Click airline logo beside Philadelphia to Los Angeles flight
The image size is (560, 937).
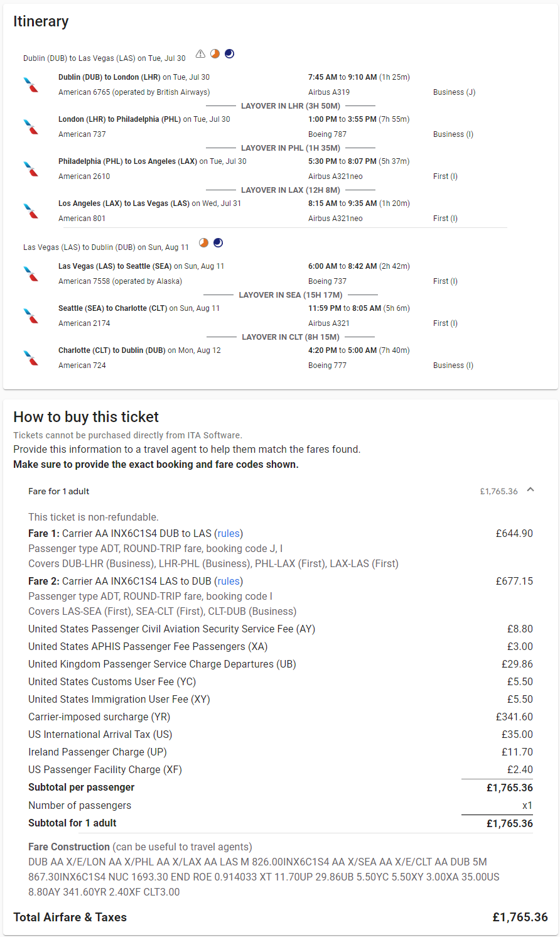[x=31, y=169]
